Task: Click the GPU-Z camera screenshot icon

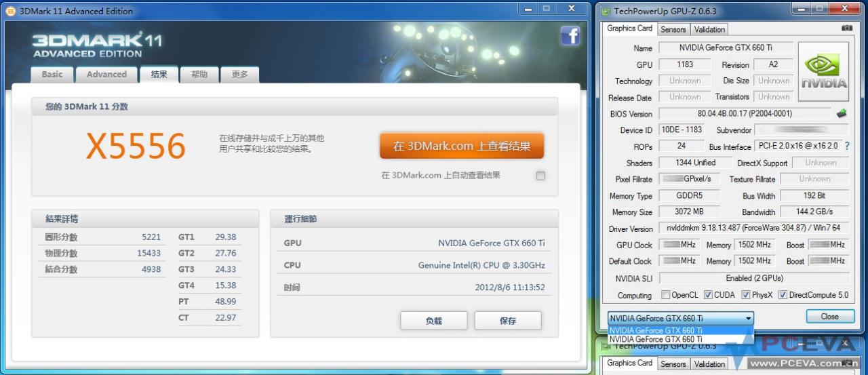Action: [846, 28]
